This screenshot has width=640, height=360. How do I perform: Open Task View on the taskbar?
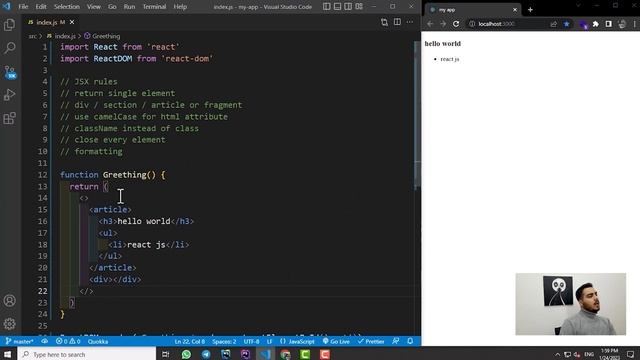tap(165, 354)
